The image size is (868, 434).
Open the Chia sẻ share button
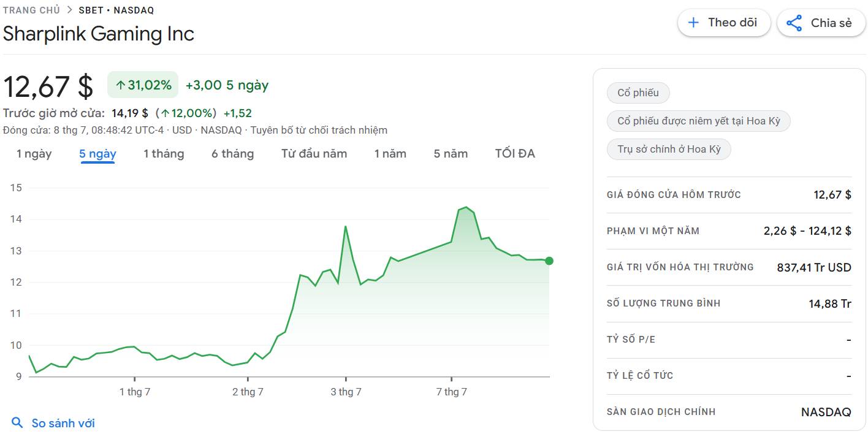coord(821,23)
